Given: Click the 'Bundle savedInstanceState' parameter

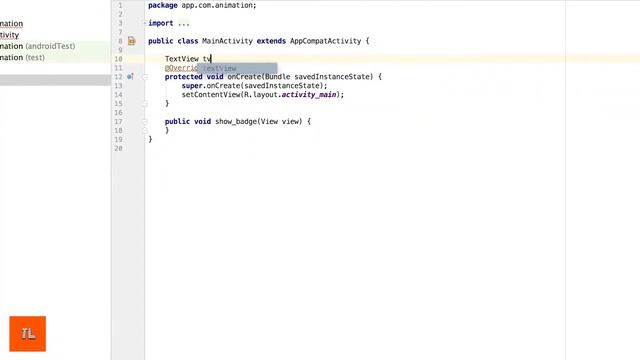Looking at the screenshot, I should point(319,77).
